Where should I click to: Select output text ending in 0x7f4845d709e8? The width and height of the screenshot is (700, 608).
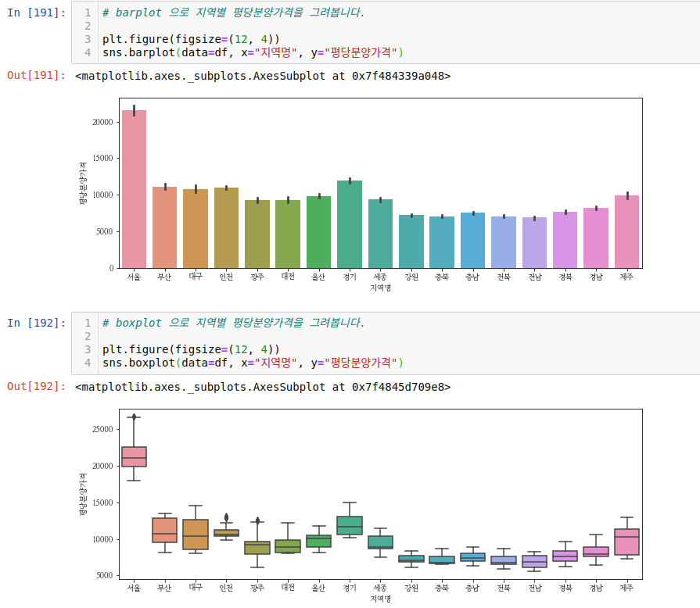tap(263, 387)
